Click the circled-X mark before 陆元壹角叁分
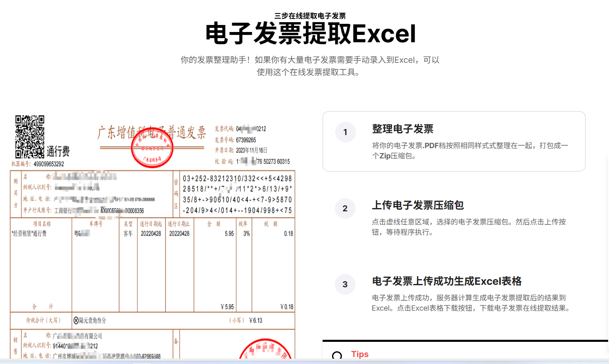This screenshot has height=364, width=609. [76, 321]
